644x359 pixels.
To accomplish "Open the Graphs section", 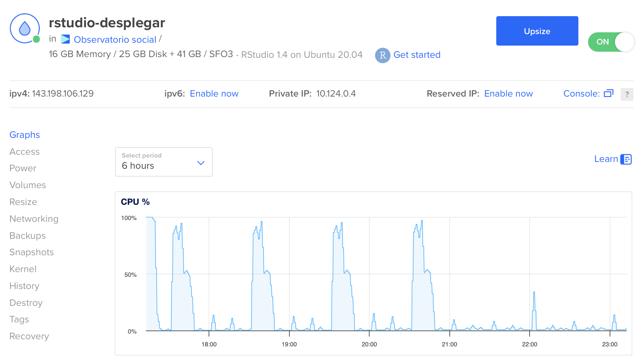I will [25, 135].
